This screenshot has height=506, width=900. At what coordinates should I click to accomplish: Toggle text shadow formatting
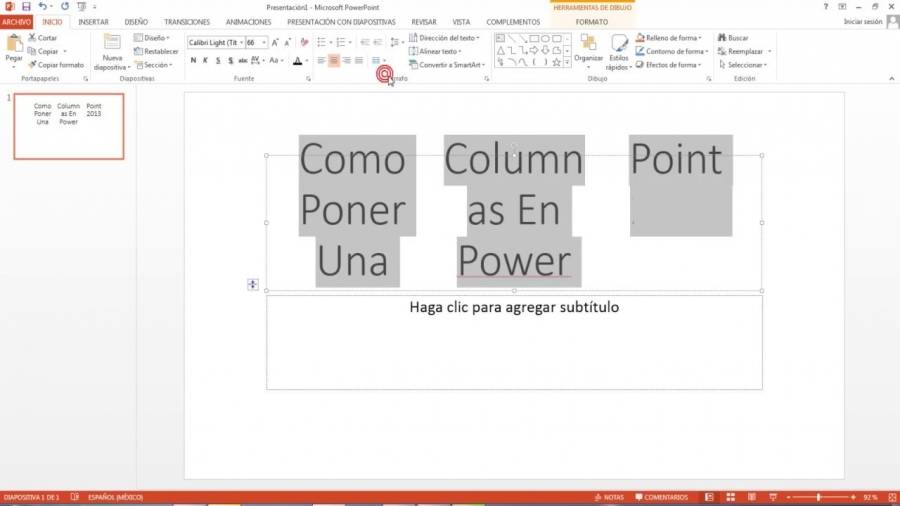231,60
